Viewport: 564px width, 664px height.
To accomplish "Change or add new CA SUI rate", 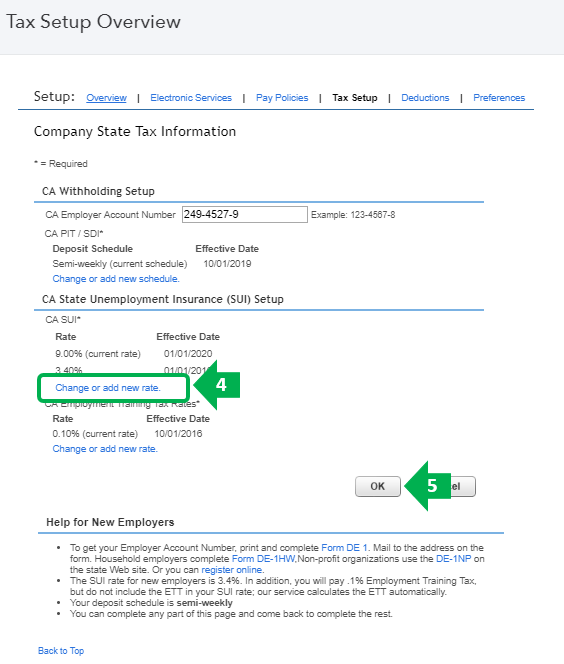I will (x=108, y=387).
